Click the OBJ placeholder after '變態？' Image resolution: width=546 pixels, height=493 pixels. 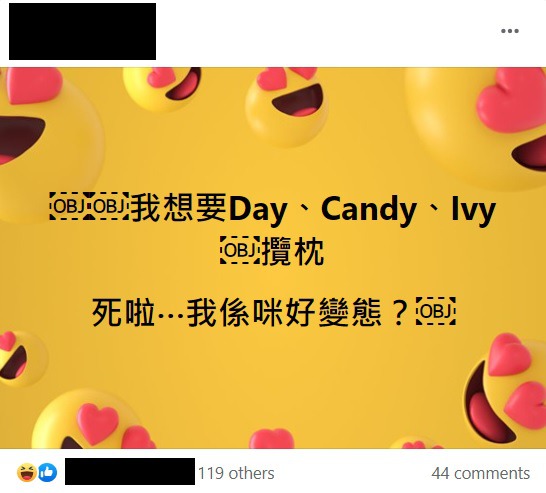[436, 311]
